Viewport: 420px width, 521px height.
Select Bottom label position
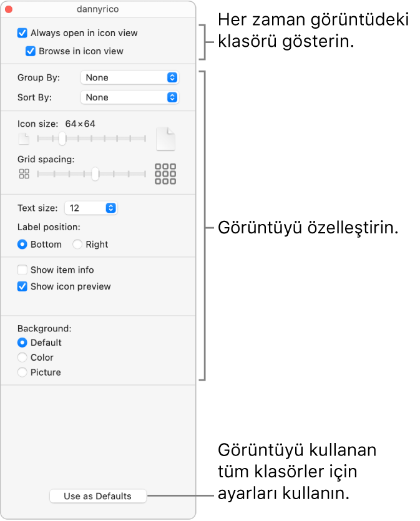coord(22,245)
